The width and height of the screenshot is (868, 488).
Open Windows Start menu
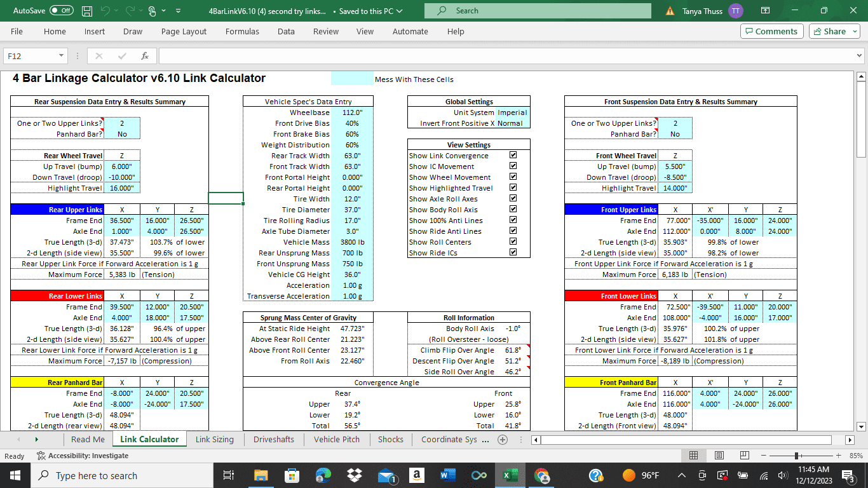[15, 475]
